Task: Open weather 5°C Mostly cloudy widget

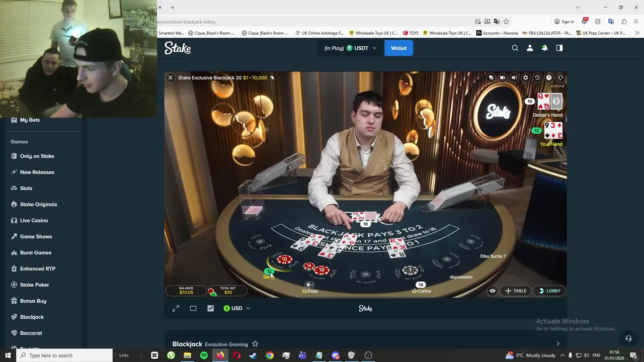Action: (x=530, y=355)
